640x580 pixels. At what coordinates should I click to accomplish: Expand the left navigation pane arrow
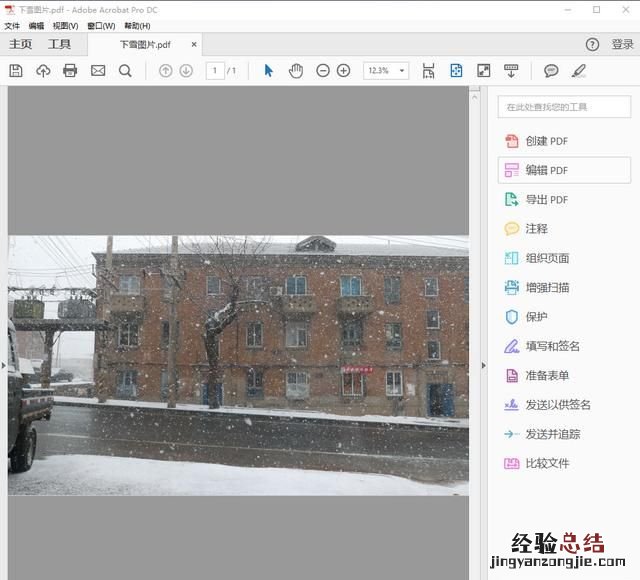(x=3, y=366)
